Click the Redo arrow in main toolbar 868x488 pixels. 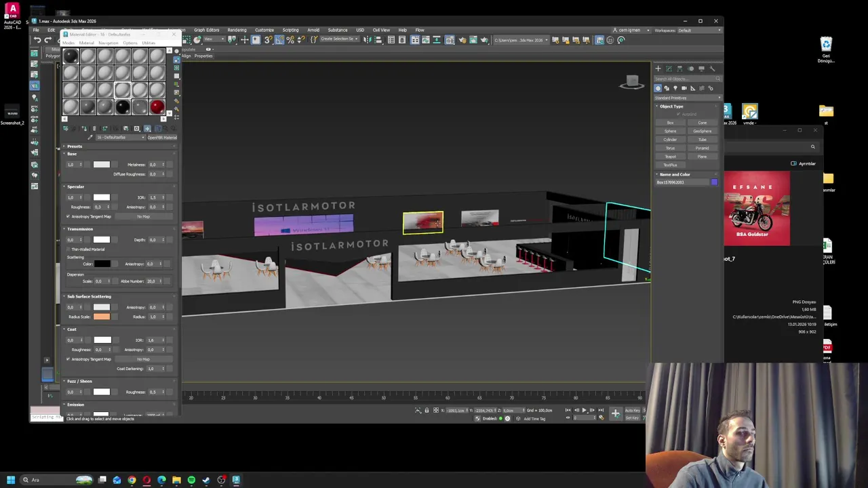coord(48,40)
